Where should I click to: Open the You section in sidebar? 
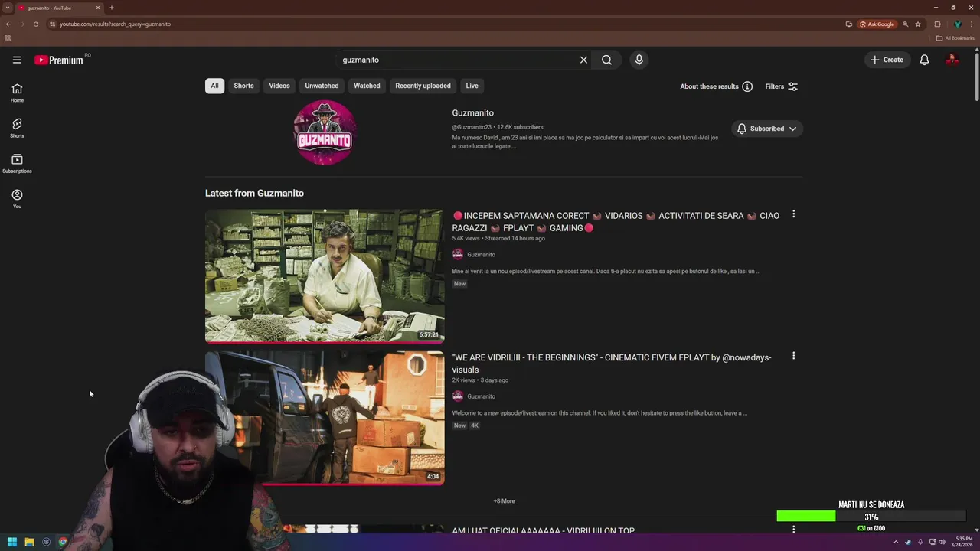[17, 198]
